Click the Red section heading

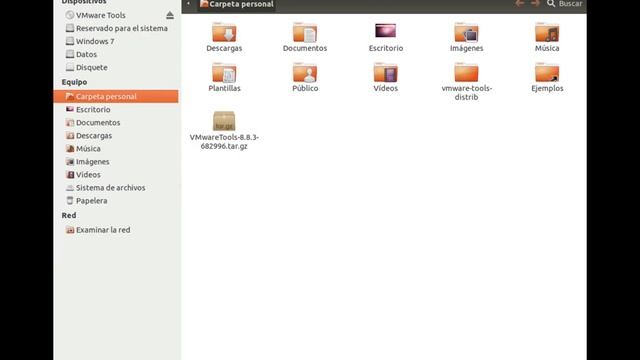click(69, 215)
